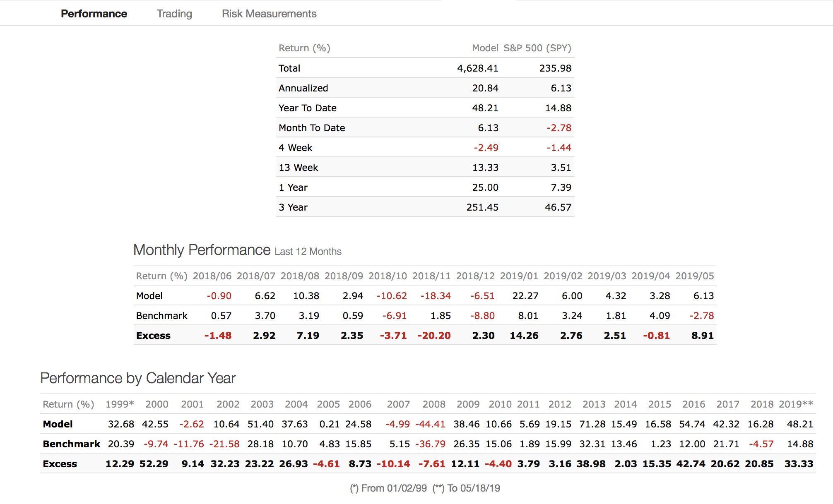Click the monthly Excess value -20.20

434,336
